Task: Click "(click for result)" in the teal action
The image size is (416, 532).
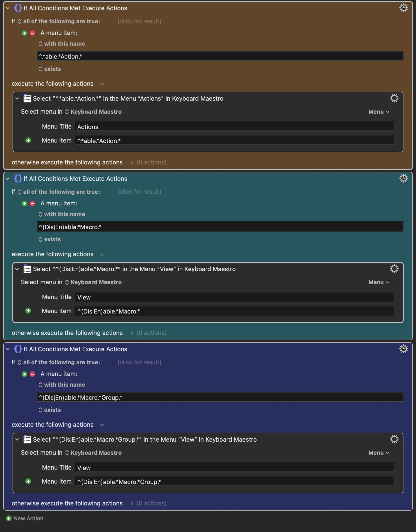Action: click(x=139, y=192)
